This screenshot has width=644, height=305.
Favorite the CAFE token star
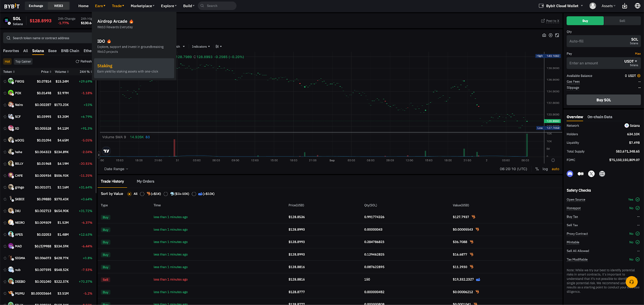[x=5, y=176]
